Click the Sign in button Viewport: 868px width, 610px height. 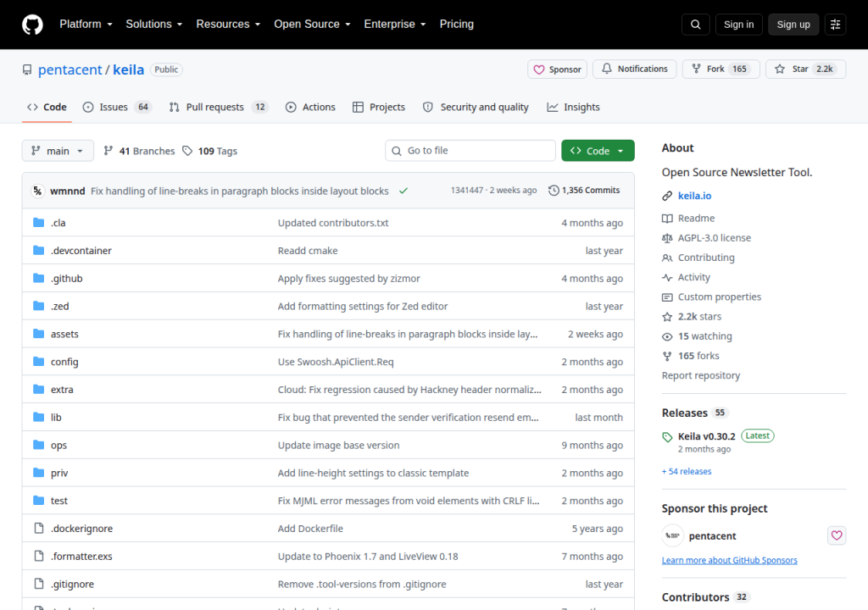(738, 25)
